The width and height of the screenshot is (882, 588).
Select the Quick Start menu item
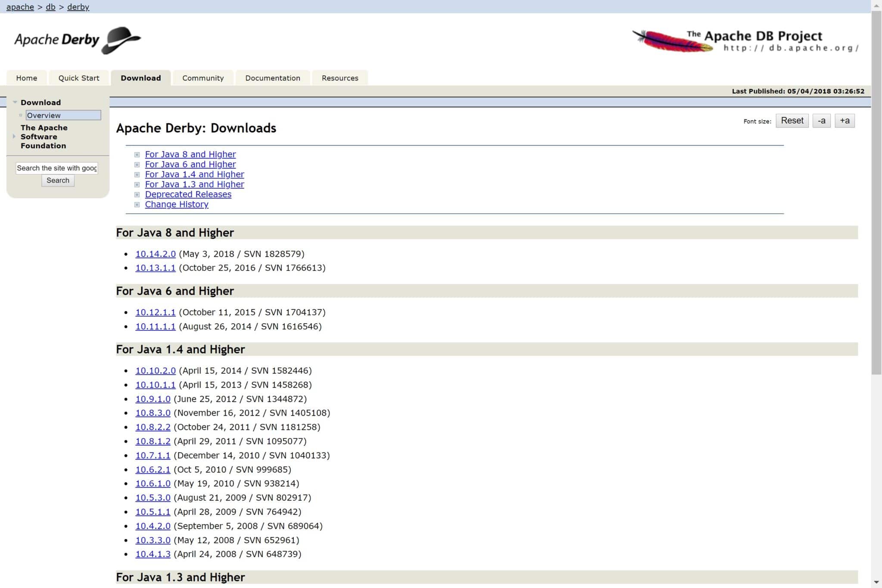tap(79, 78)
